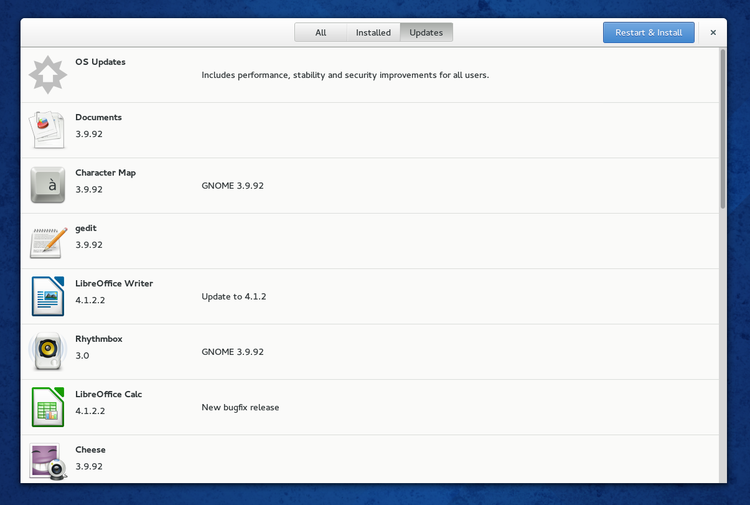Click the gedit notepad icon
750x505 pixels.
[x=47, y=241]
